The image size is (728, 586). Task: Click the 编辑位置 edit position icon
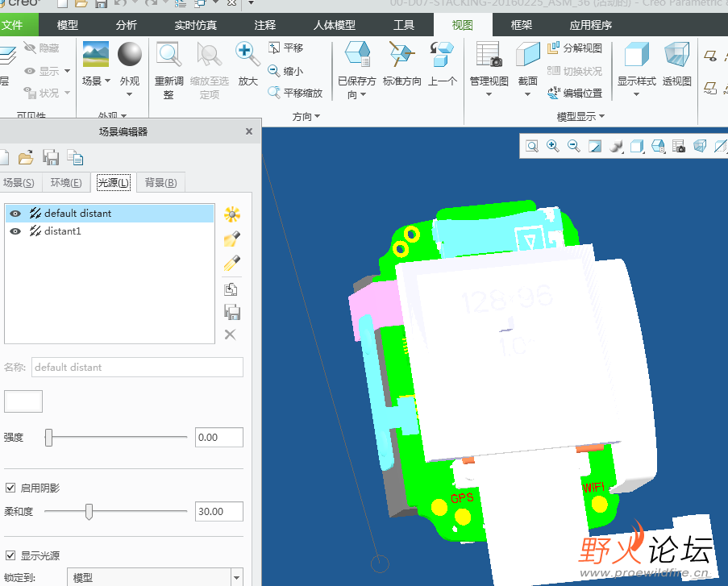coord(575,94)
